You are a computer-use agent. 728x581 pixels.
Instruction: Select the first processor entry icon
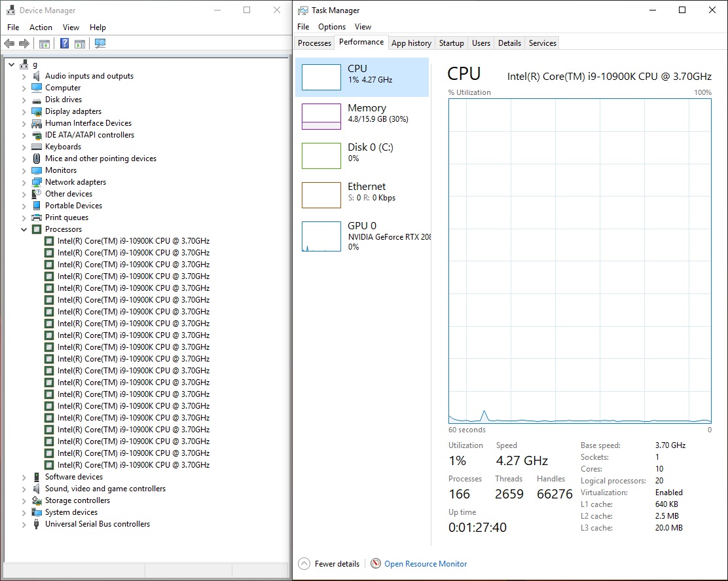[x=49, y=241]
